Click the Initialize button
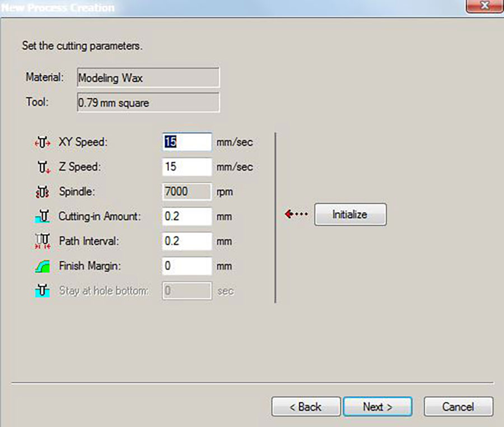The width and height of the screenshot is (504, 427). pyautogui.click(x=351, y=215)
